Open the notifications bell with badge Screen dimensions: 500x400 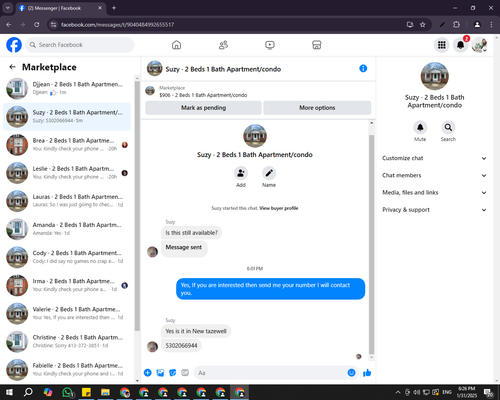[x=461, y=45]
